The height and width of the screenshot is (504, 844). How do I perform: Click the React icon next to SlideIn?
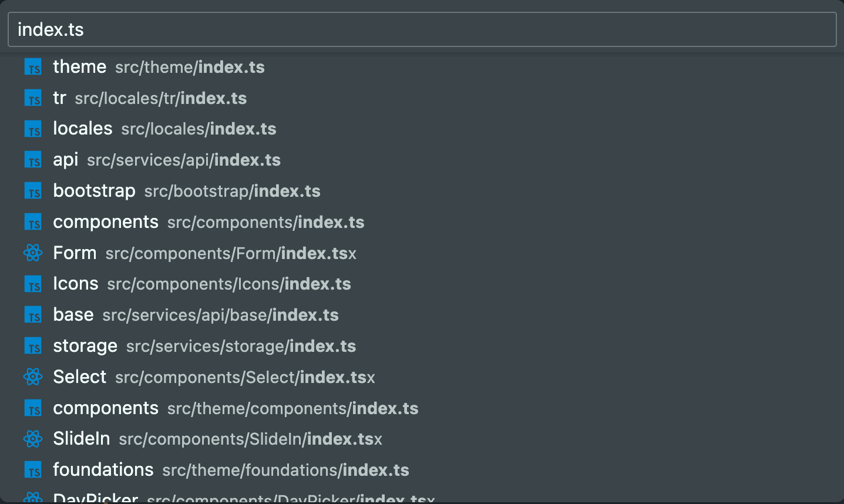click(33, 439)
